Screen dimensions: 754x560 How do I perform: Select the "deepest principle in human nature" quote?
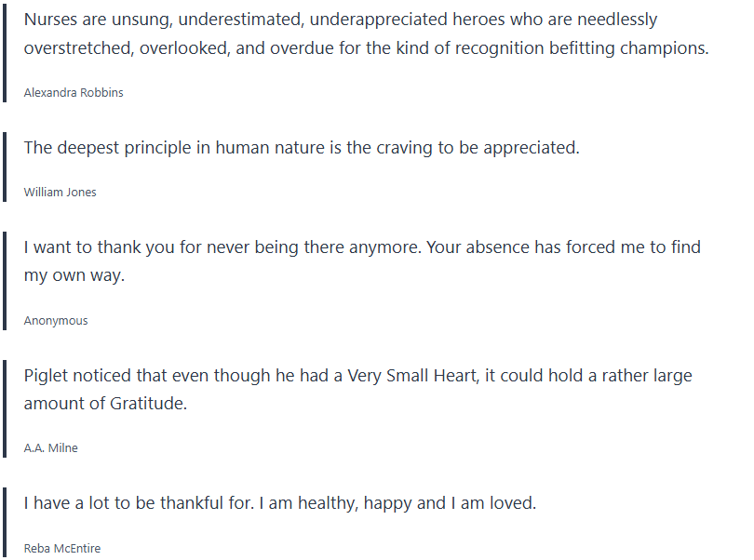tap(302, 147)
